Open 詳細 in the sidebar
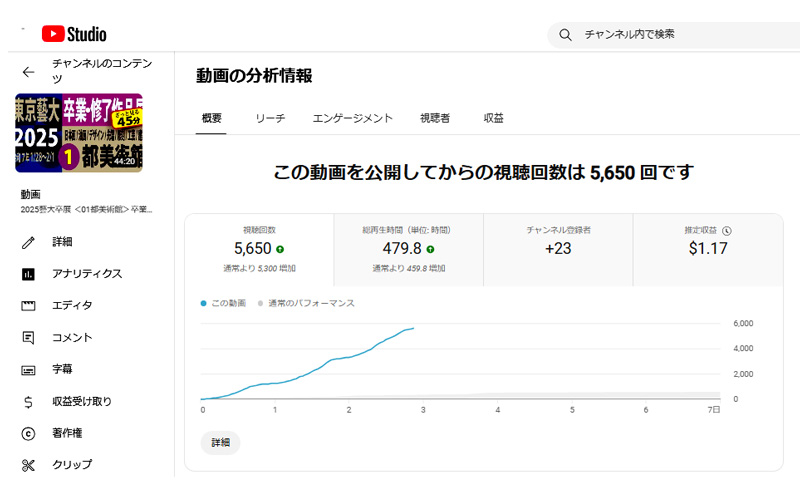Screen dimensions: 800x492 [62, 242]
